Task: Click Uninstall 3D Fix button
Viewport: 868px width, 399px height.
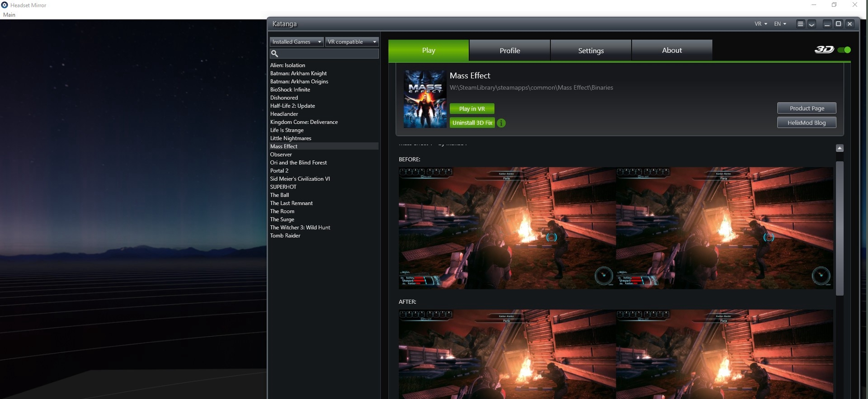Action: pyautogui.click(x=472, y=123)
